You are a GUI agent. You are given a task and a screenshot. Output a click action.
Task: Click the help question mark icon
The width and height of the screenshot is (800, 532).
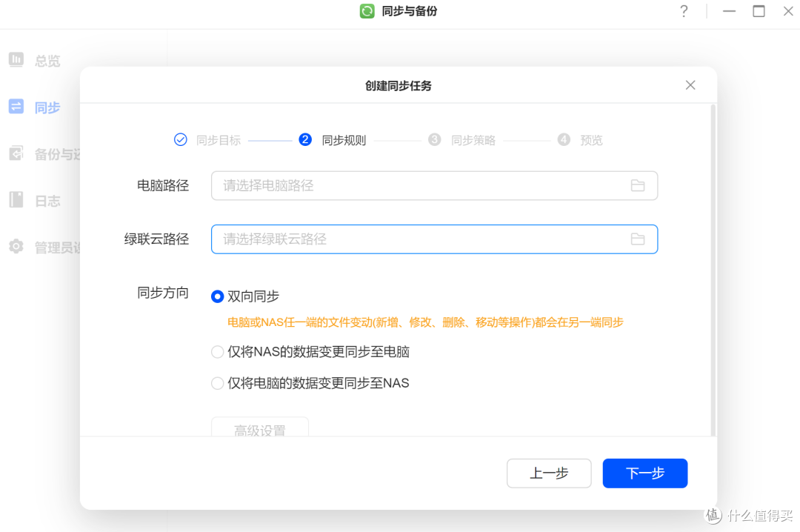pyautogui.click(x=684, y=12)
